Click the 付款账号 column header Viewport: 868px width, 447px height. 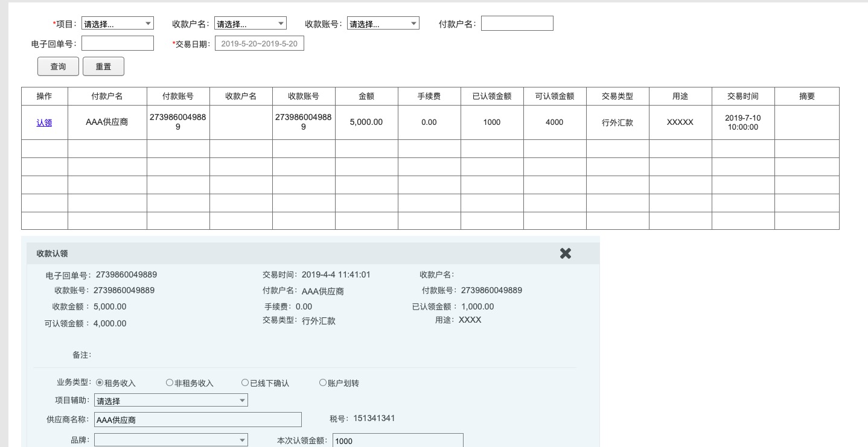click(178, 97)
